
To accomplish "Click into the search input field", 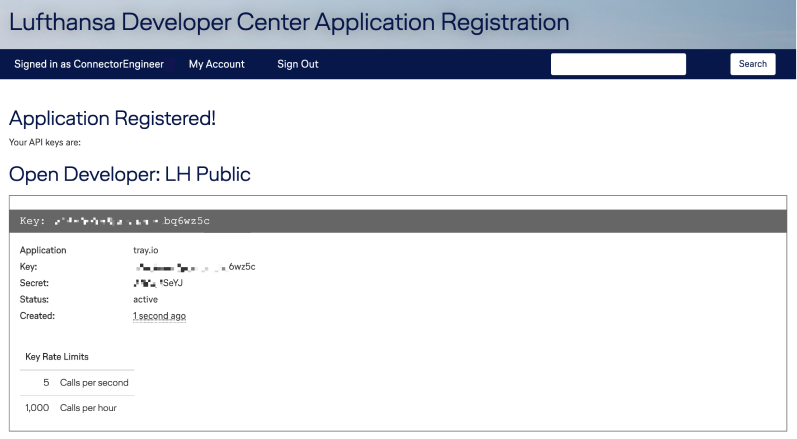I will click(618, 64).
